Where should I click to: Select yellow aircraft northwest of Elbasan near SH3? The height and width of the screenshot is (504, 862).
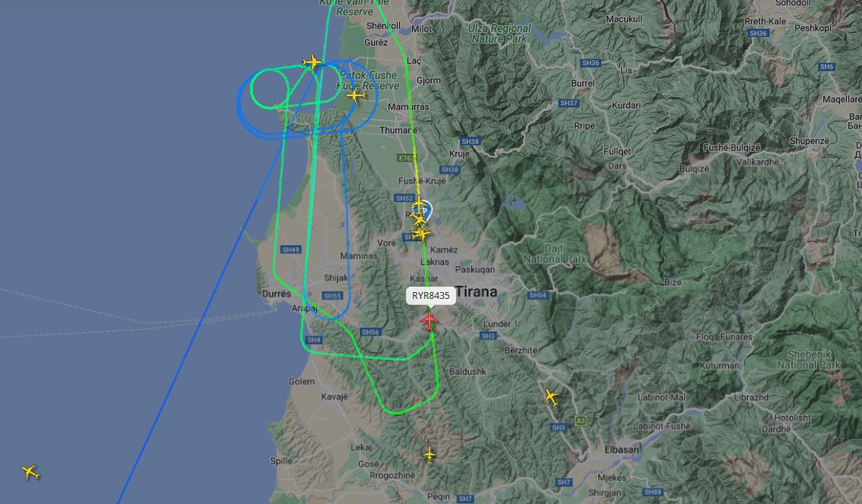click(x=551, y=397)
